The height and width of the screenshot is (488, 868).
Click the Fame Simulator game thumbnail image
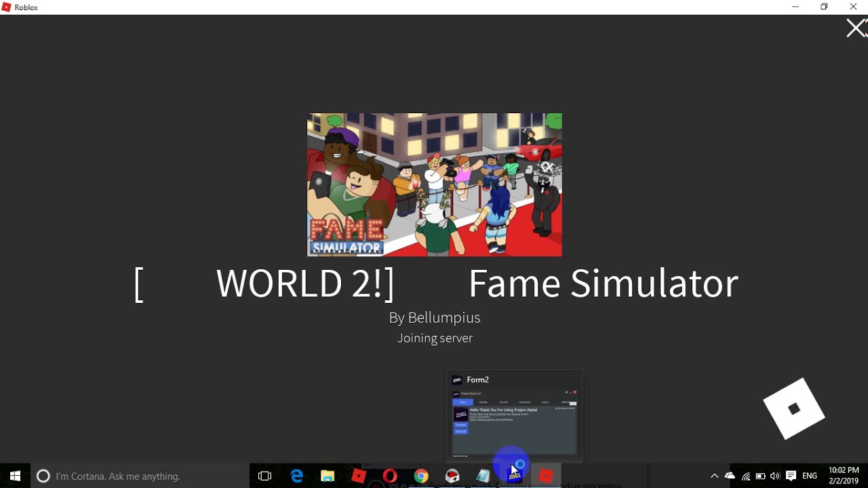coord(435,184)
